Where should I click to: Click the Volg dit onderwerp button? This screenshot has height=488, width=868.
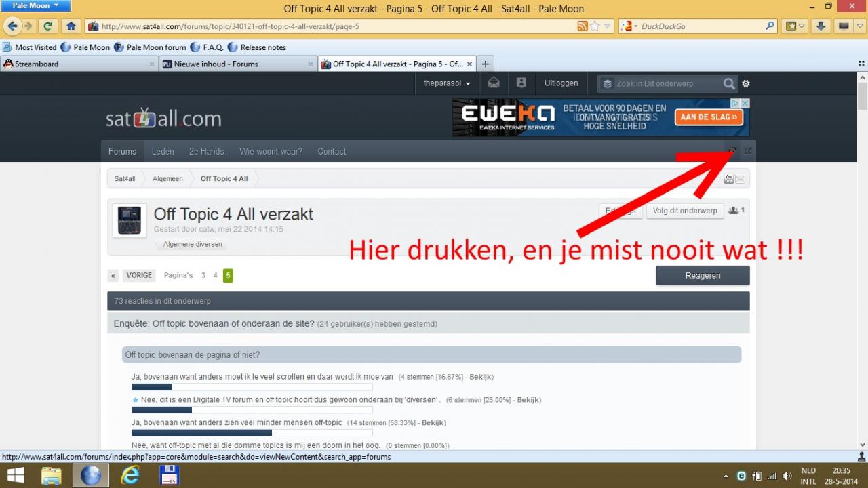coord(685,211)
